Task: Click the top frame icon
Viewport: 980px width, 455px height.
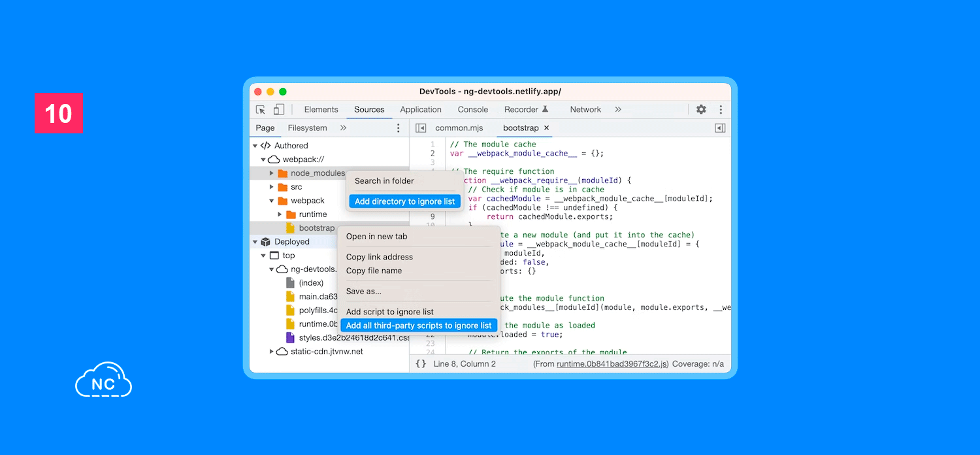Action: click(274, 256)
